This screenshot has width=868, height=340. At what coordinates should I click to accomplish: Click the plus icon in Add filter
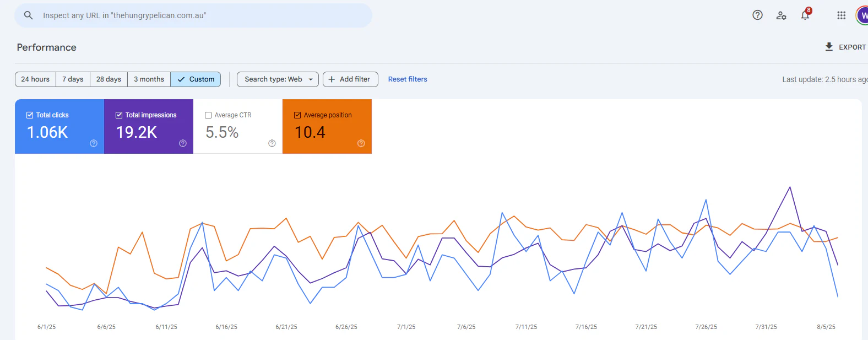tap(332, 79)
